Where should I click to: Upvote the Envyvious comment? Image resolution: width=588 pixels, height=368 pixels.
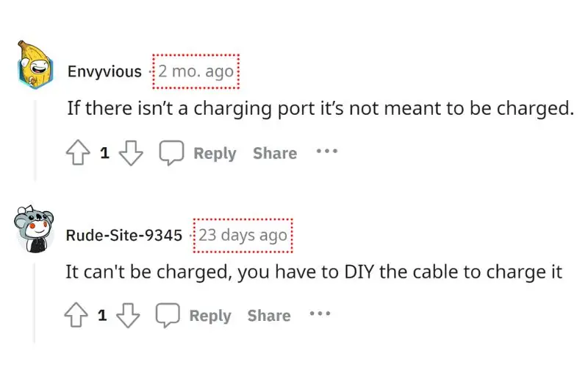pos(78,152)
